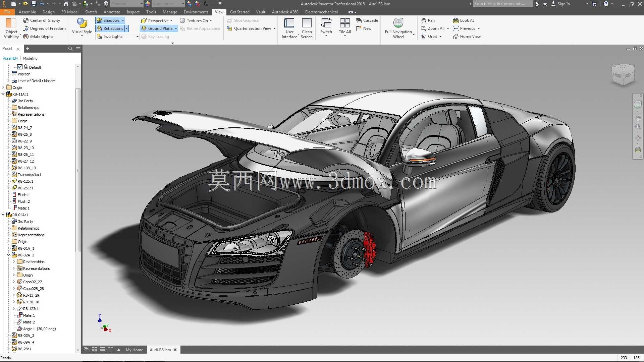Expand the R8-24_7 tree node
The width and height of the screenshot is (644, 362).
coord(8,127)
